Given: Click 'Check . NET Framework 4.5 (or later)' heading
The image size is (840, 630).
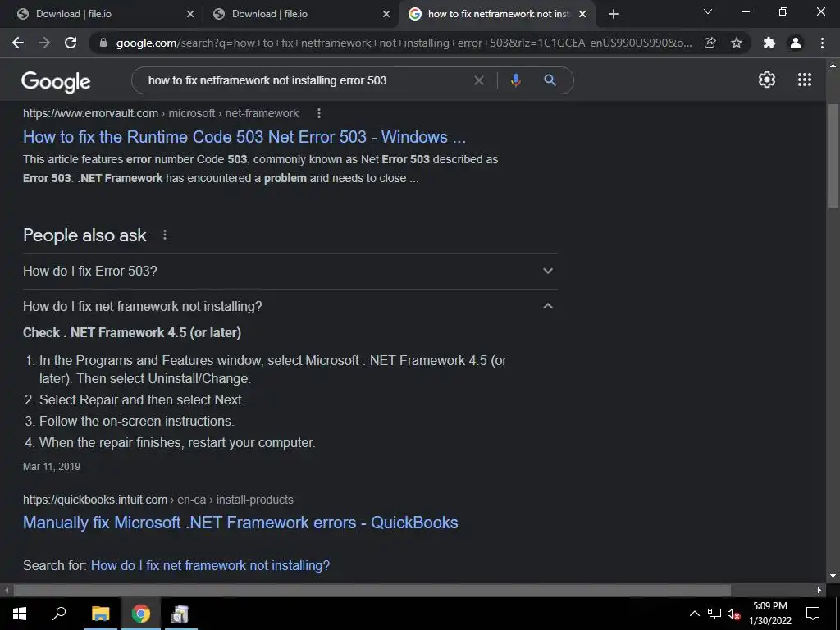Looking at the screenshot, I should click(132, 333).
